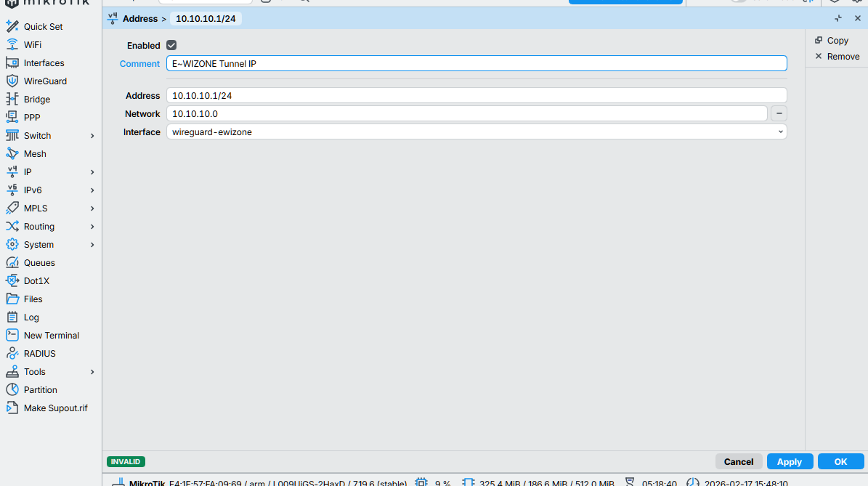
Task: Launch a New Terminal
Action: click(x=52, y=335)
